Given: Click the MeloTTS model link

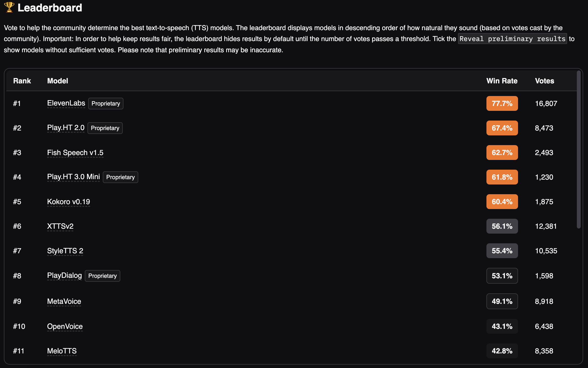Looking at the screenshot, I should pyautogui.click(x=62, y=351).
